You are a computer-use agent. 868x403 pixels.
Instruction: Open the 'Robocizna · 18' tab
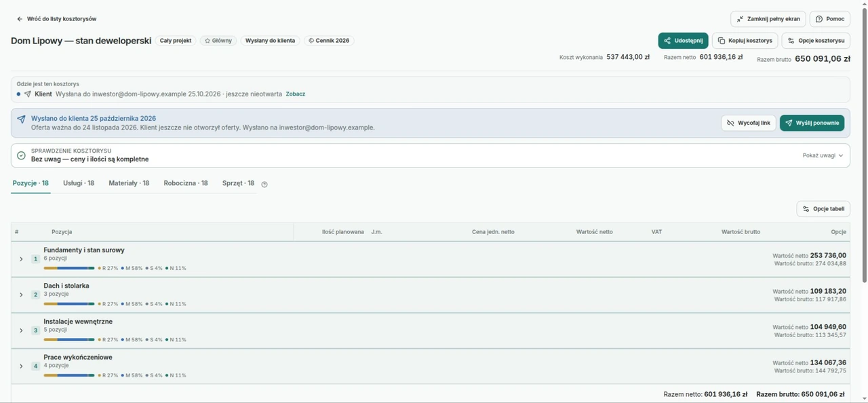186,183
